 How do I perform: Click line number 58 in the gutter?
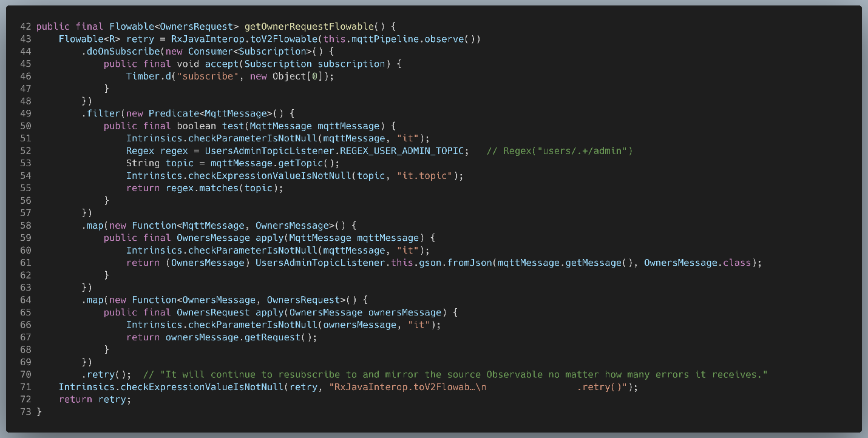click(x=25, y=226)
